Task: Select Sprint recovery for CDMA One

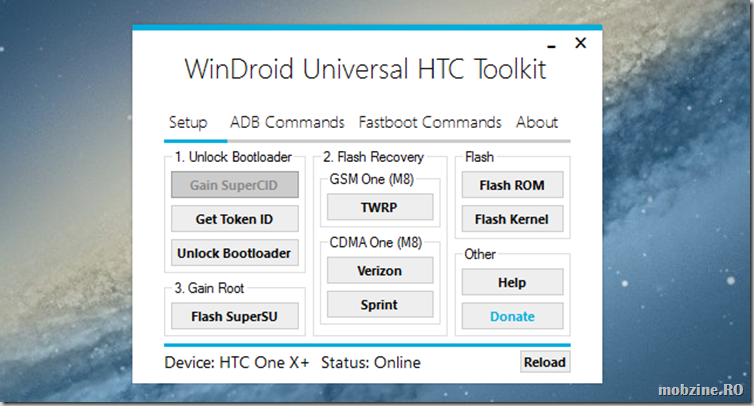Action: tap(380, 304)
